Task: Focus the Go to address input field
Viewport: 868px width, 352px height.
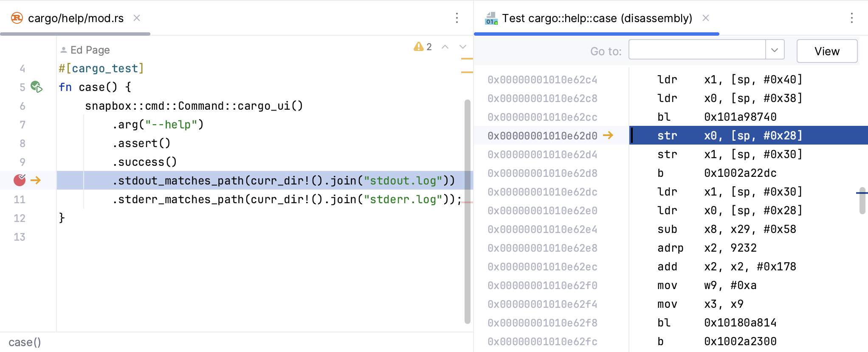Action: [x=697, y=50]
